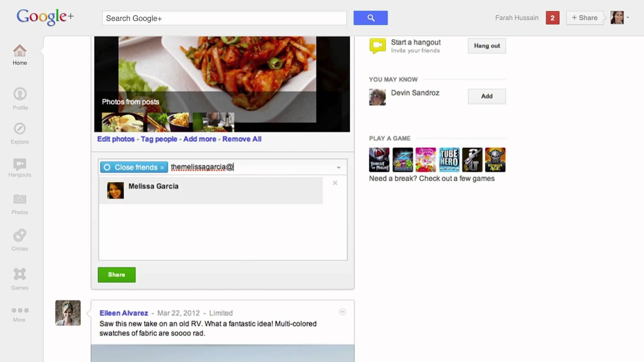Image resolution: width=644 pixels, height=362 pixels.
Task: Click the Google+ logo
Action: click(x=45, y=18)
